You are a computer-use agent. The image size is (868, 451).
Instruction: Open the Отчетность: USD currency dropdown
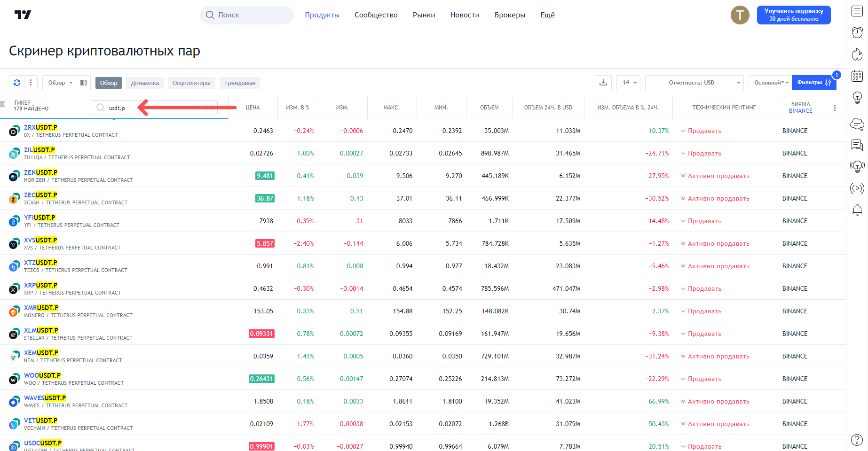tap(694, 83)
